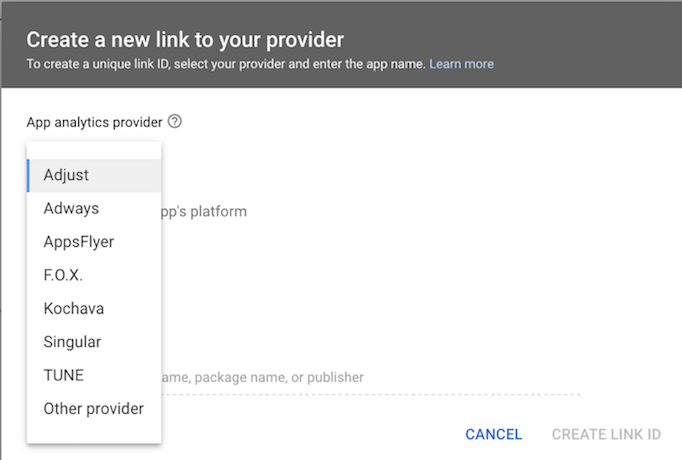Click the CANCEL button
This screenshot has height=460, width=682.
(x=494, y=434)
